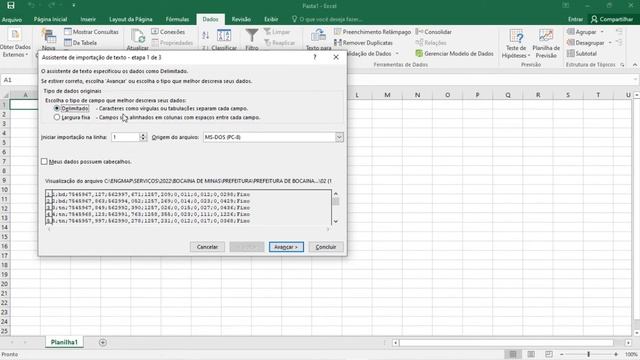Viewport: 640px width, 360px height.
Task: Click the zoom slider handle
Action: pyautogui.click(x=589, y=354)
